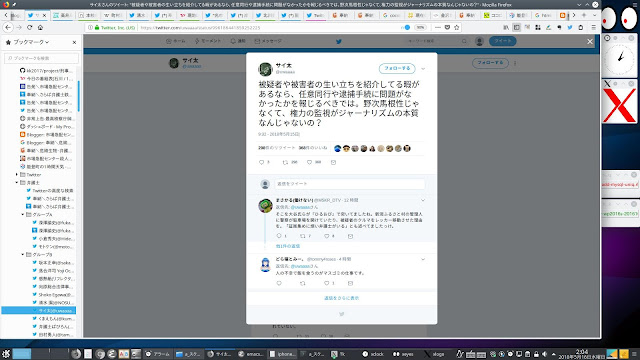Image resolution: width=640 pixels, height=360 pixels.
Task: Open 通知 in Twitter navigation
Action: 238,41
